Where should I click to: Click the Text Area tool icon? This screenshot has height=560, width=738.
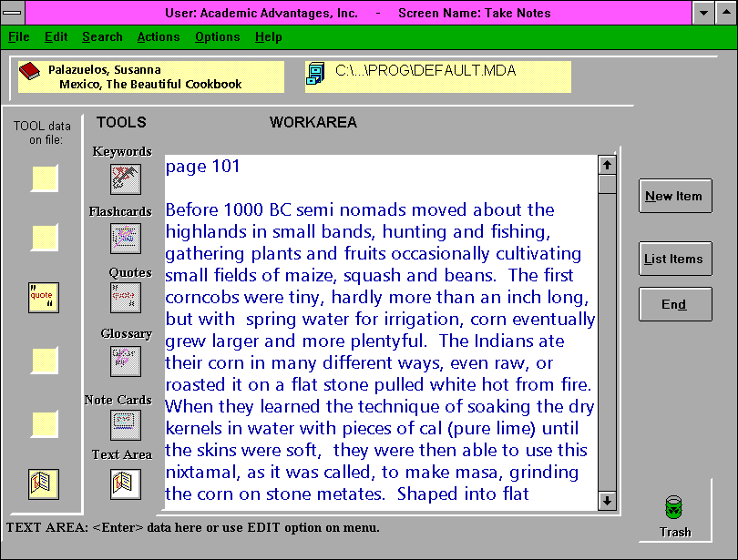coord(126,484)
